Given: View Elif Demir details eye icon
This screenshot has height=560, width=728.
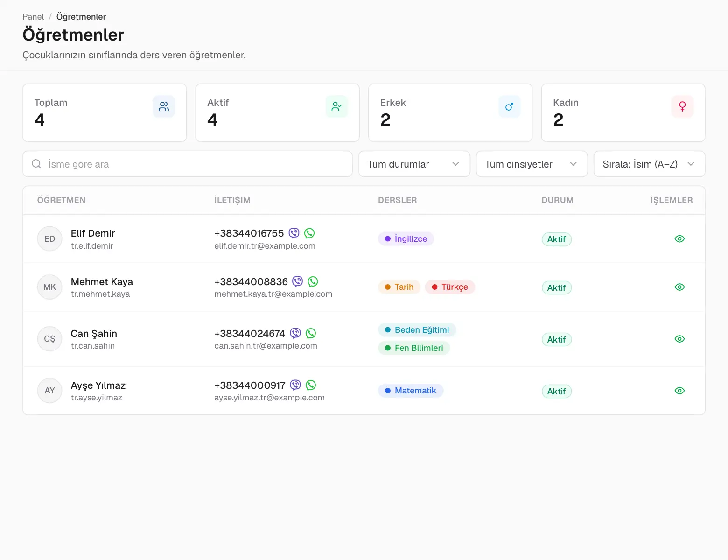Looking at the screenshot, I should pos(679,239).
